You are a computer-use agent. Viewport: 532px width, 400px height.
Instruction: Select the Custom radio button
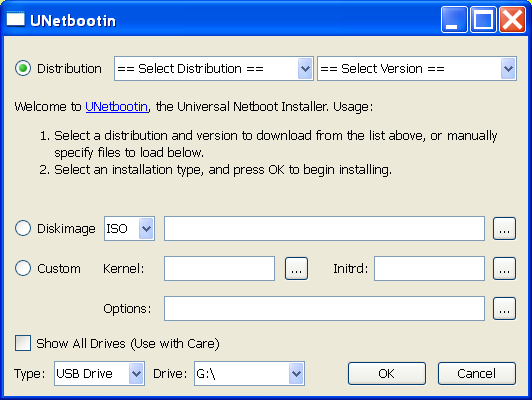click(23, 268)
